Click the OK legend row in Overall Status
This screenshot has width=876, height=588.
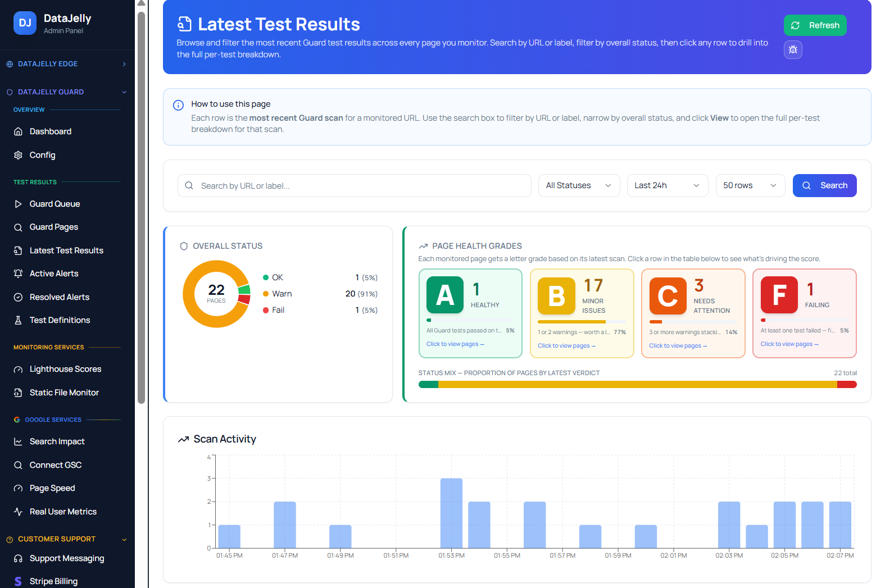320,277
